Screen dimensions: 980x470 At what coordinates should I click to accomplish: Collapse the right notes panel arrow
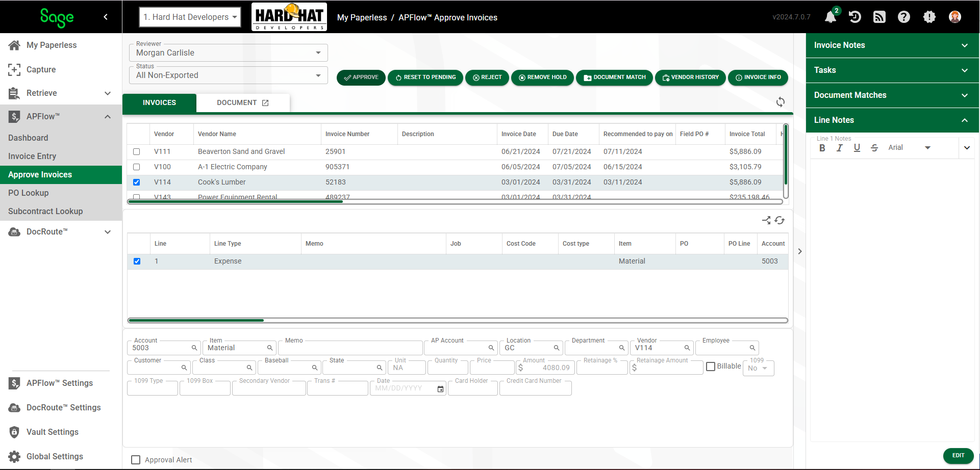tap(800, 251)
